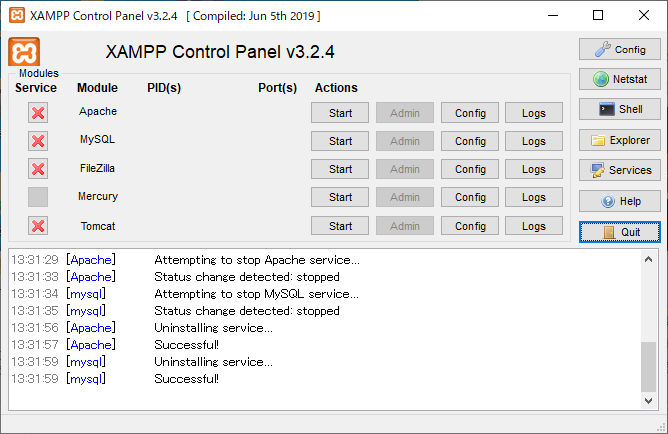The width and height of the screenshot is (668, 434).
Task: Open the Config menu for Apache
Action: click(470, 113)
